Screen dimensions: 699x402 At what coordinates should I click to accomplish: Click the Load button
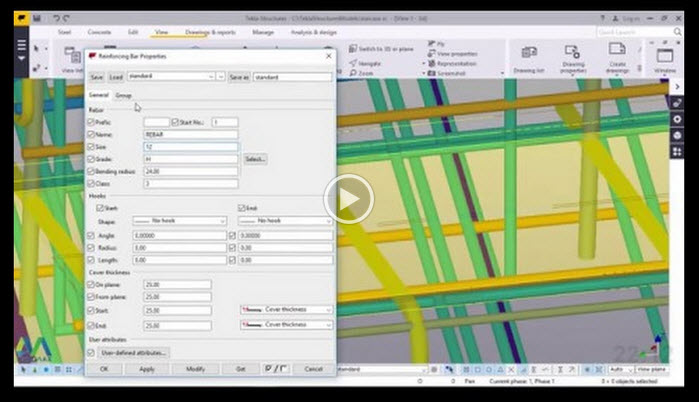pyautogui.click(x=116, y=77)
